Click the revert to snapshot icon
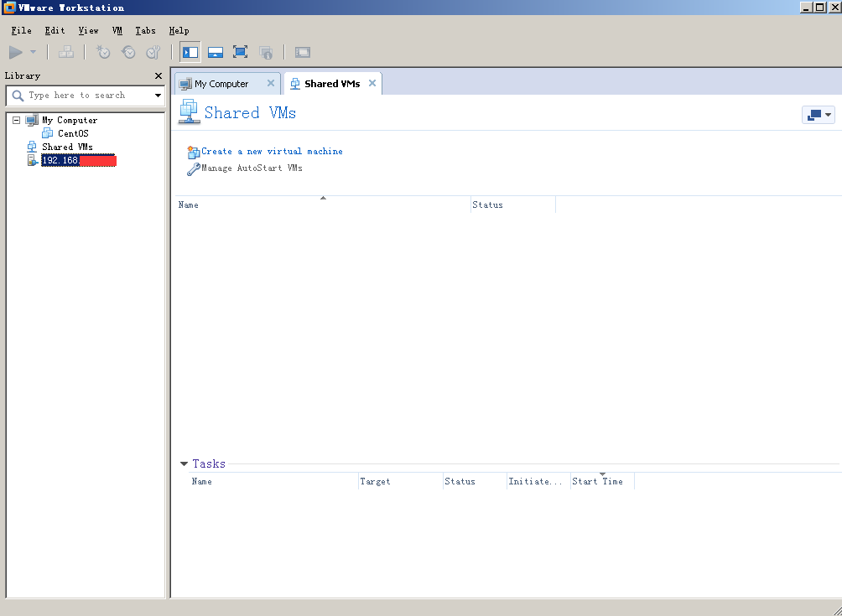Screen dimensions: 842x616 pos(128,52)
